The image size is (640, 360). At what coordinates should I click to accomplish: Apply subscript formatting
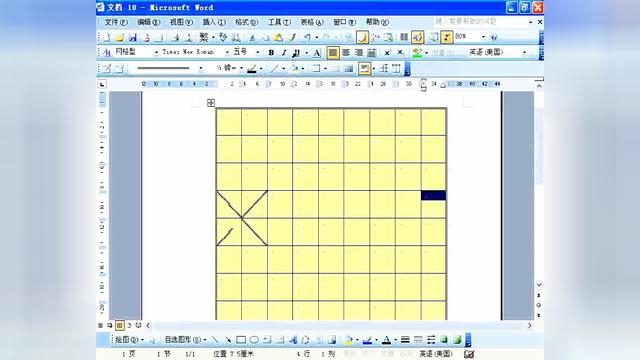tap(400, 53)
